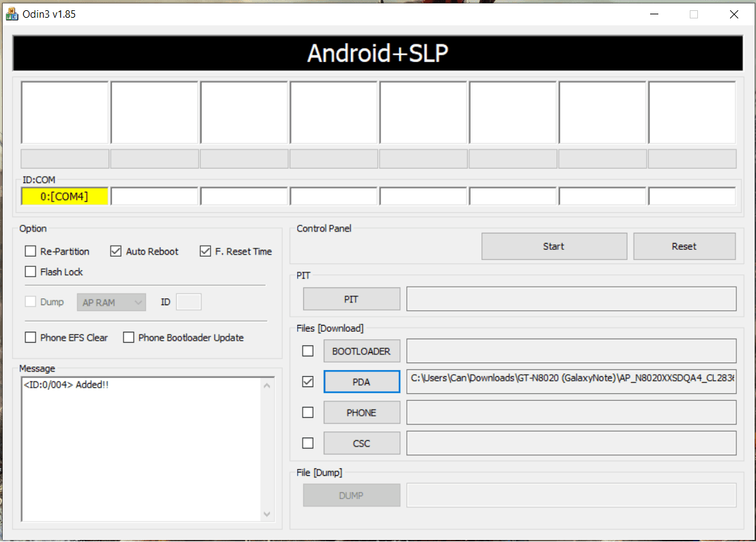Click the PDA file path field

[x=572, y=382]
